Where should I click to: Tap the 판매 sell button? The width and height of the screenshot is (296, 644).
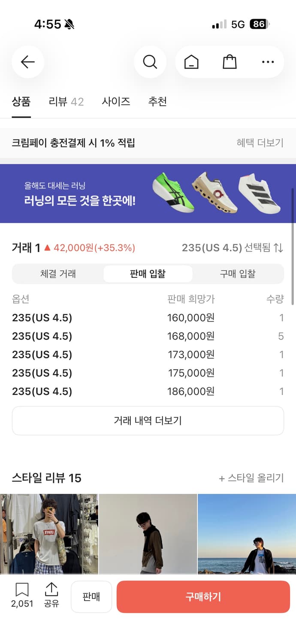[91, 597]
